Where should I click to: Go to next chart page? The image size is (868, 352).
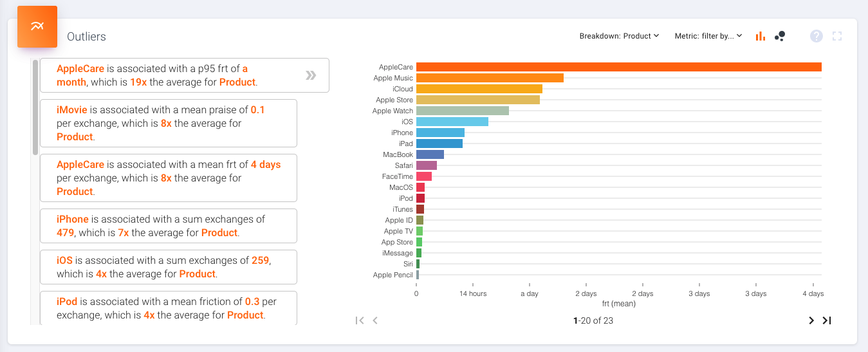click(811, 320)
